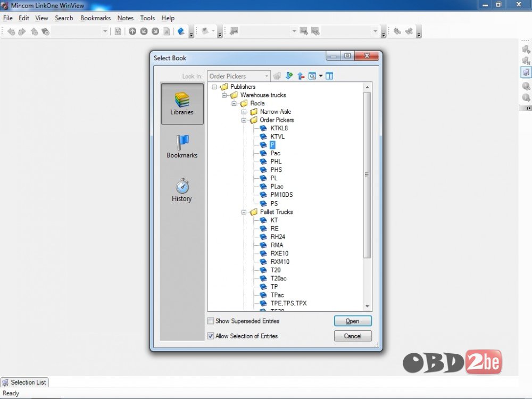Image resolution: width=532 pixels, height=399 pixels.
Task: Open the view options dropdown arrow in dialog
Action: (321, 76)
